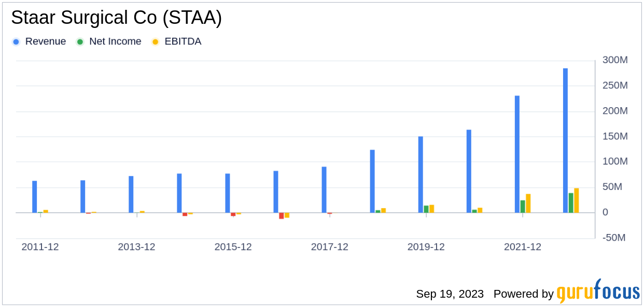Select the 2019-12 green Net Income bar
Screen dimensions: 644x307
pos(426,209)
